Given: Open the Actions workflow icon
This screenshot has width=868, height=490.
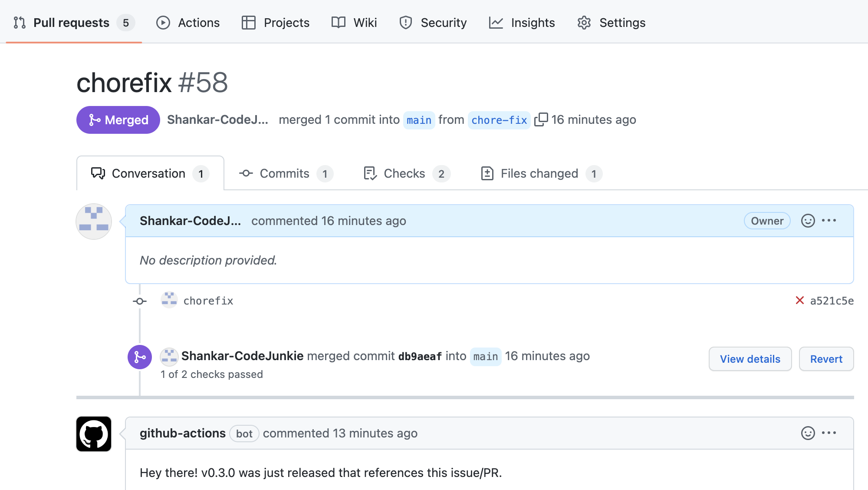Looking at the screenshot, I should 163,23.
